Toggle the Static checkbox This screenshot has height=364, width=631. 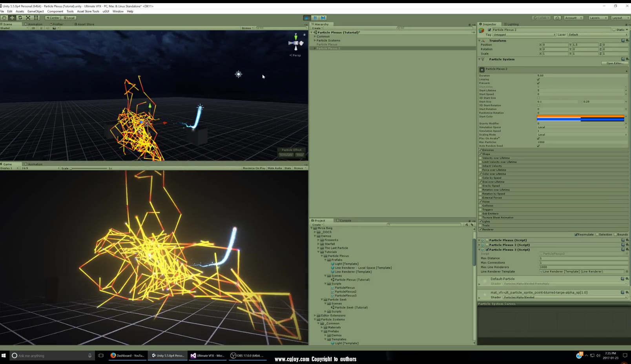(614, 30)
